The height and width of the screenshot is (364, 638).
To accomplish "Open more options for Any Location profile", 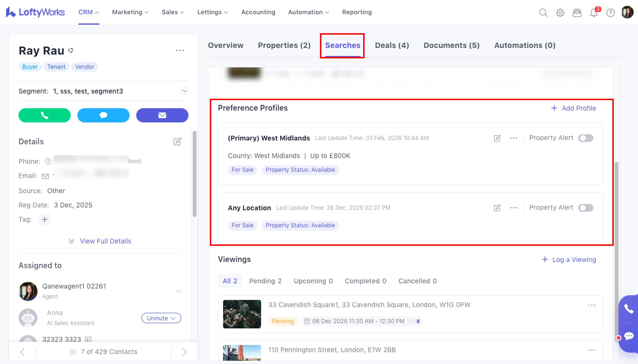I will [513, 208].
